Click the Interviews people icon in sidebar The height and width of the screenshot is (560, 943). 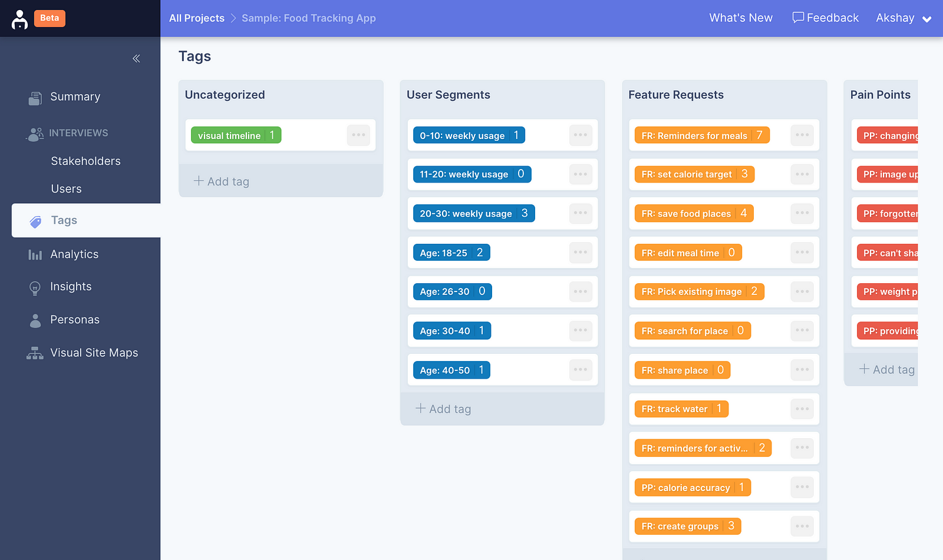point(35,134)
